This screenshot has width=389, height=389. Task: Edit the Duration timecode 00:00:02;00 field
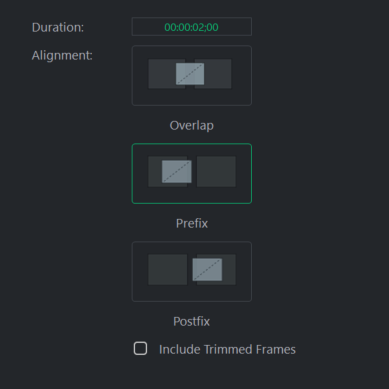pyautogui.click(x=192, y=27)
